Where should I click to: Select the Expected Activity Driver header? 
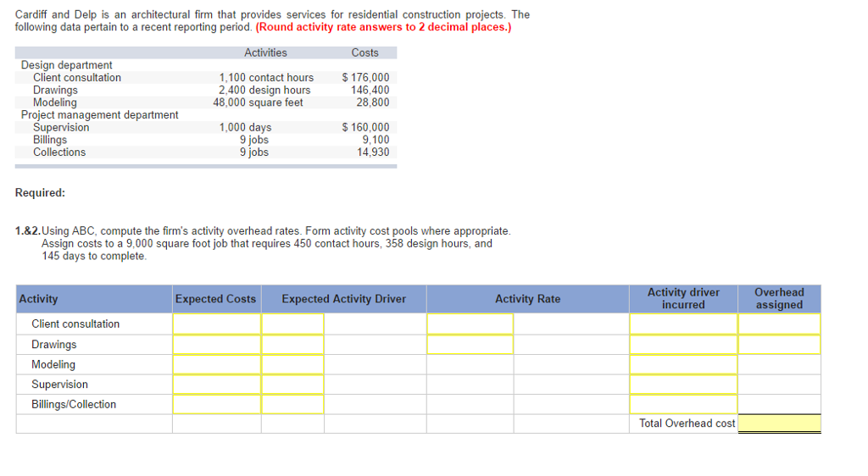(x=343, y=299)
